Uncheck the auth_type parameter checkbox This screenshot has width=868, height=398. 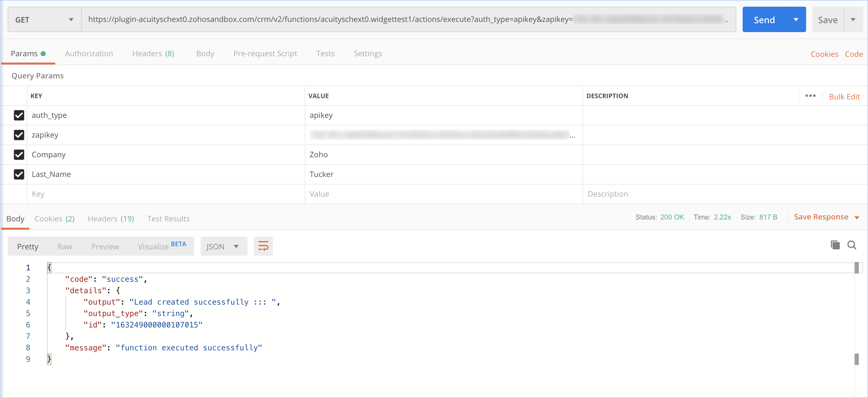point(19,115)
